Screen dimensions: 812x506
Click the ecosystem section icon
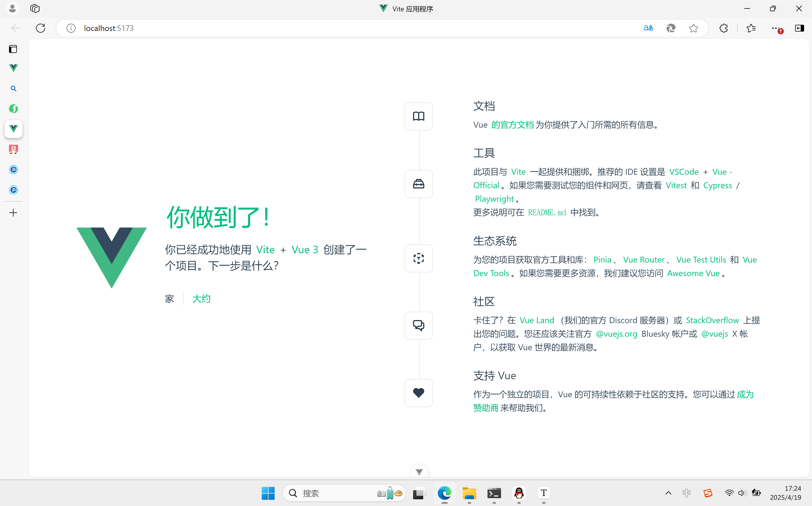(418, 258)
